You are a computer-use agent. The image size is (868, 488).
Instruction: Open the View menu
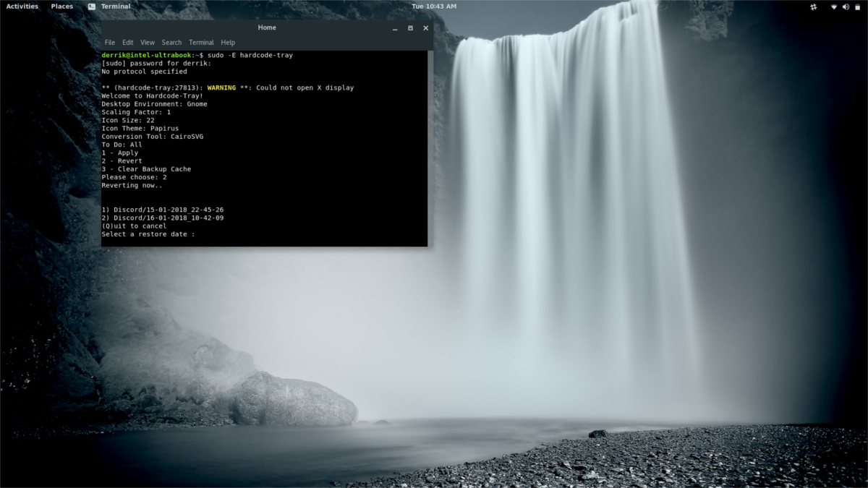(x=148, y=43)
